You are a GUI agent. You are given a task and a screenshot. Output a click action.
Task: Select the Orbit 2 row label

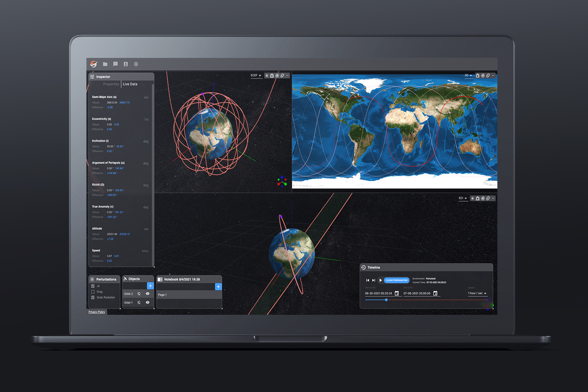128,294
